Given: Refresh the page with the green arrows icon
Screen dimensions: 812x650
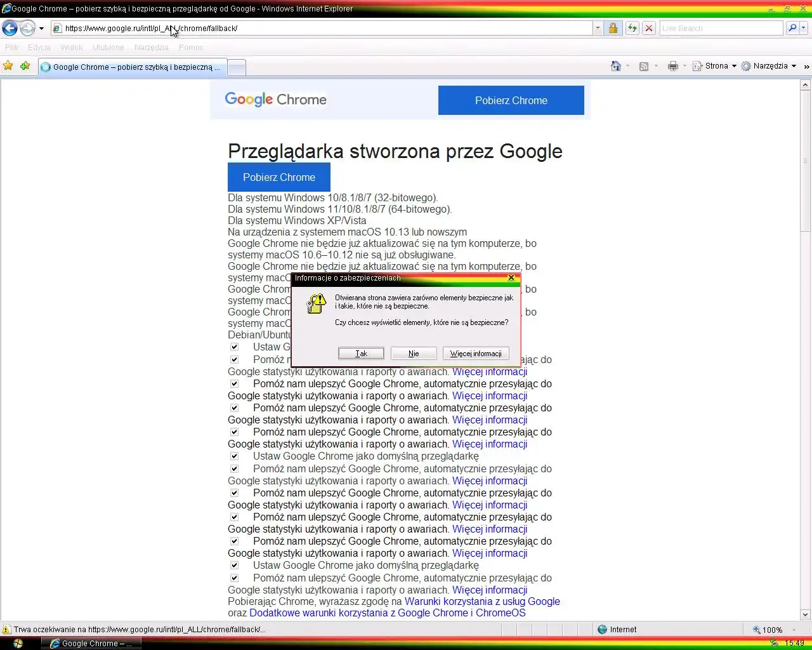Looking at the screenshot, I should [632, 28].
